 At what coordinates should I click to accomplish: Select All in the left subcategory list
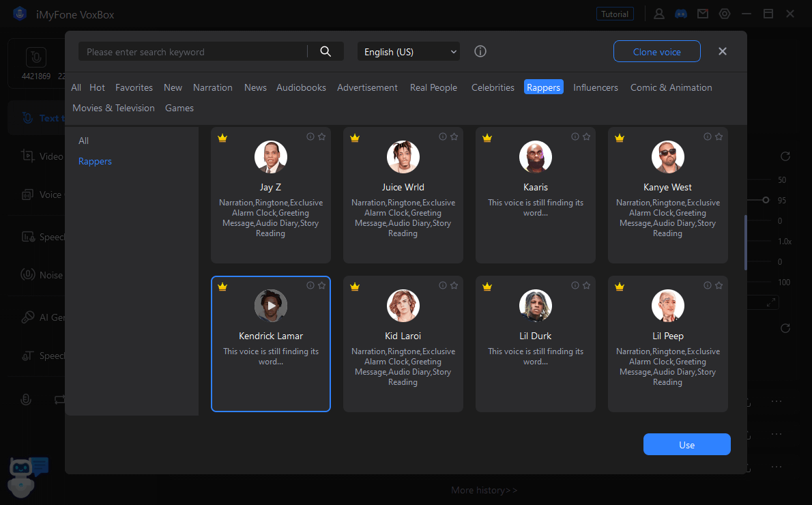coord(83,141)
